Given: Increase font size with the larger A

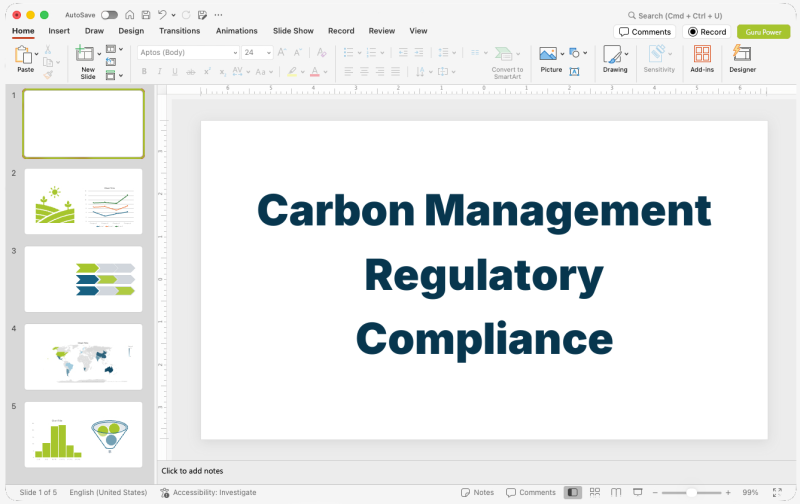Looking at the screenshot, I should click(282, 52).
